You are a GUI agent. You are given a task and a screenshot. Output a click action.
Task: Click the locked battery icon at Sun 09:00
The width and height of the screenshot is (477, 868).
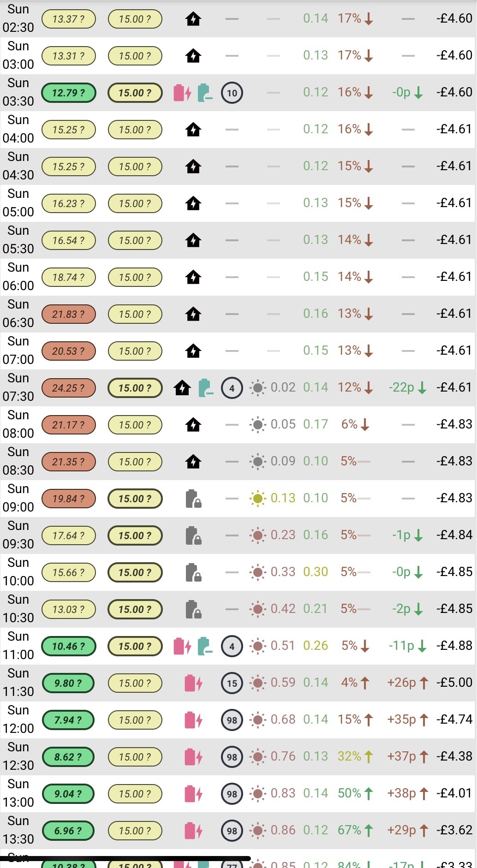coord(193,499)
